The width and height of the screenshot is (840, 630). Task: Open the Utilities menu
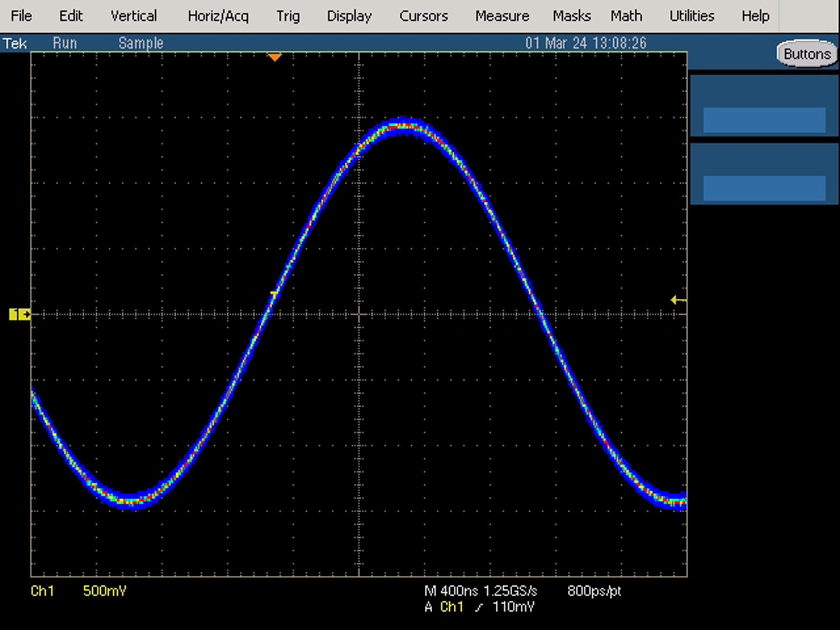point(692,16)
